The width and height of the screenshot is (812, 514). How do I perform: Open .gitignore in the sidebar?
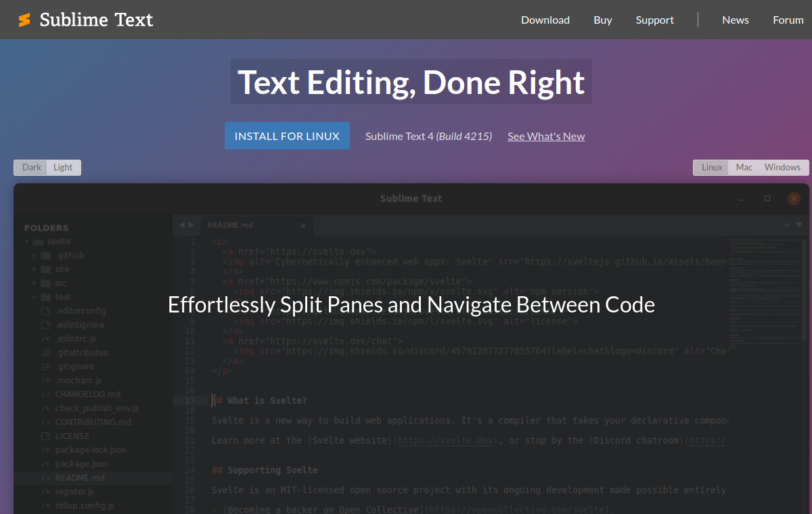click(x=74, y=367)
